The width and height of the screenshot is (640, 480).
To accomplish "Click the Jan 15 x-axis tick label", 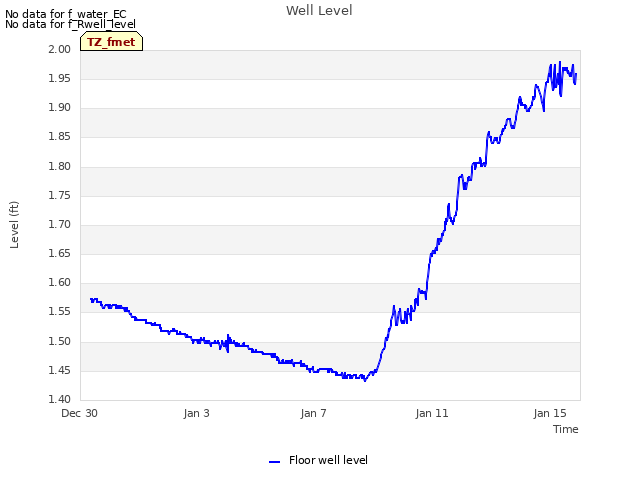I will (x=550, y=413).
